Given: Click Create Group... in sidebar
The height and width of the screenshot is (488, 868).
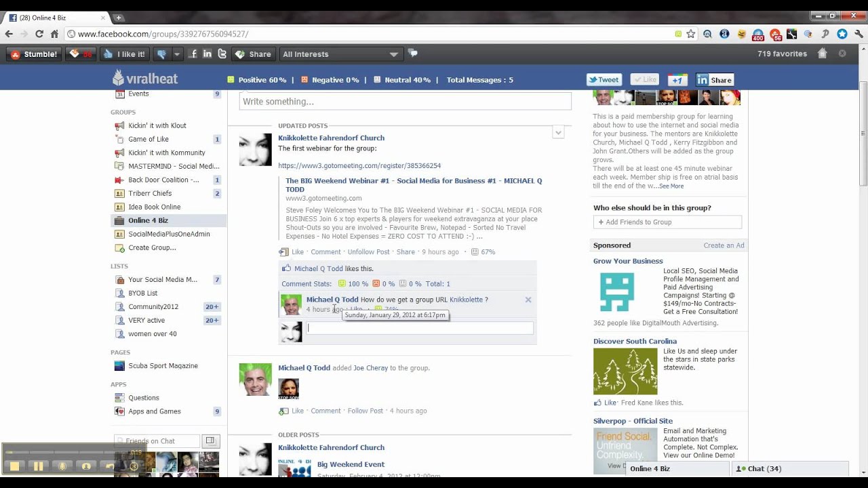Looking at the screenshot, I should click(152, 247).
